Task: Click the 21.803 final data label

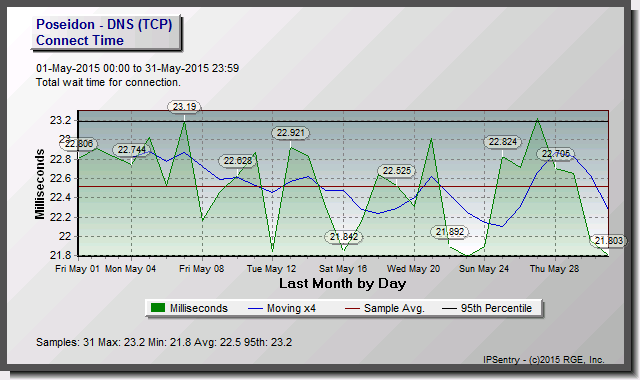Action: click(609, 241)
